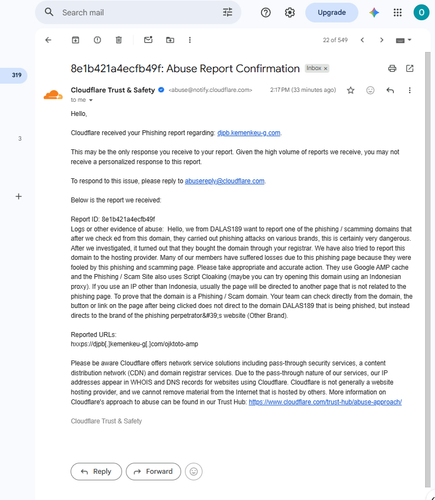The image size is (435, 500).
Task: Click the sidebar count 3
Action: pos(20,139)
